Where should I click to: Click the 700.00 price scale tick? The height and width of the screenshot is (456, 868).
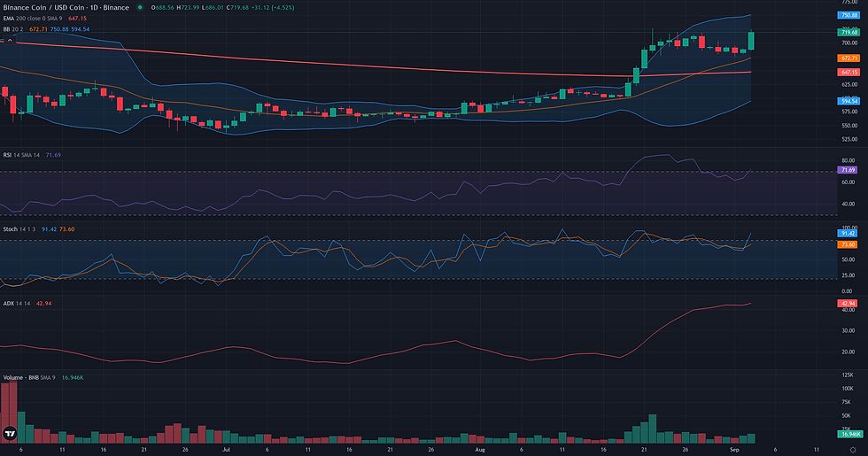(x=849, y=43)
